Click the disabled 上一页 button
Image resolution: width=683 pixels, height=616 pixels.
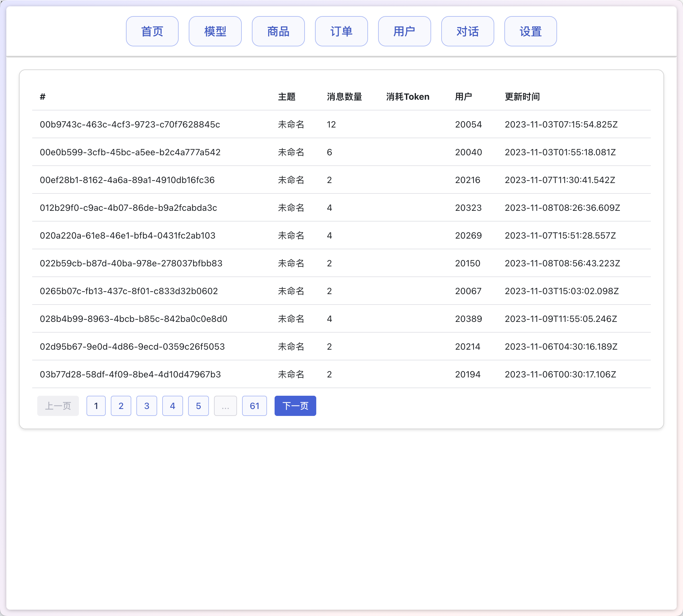coord(58,406)
